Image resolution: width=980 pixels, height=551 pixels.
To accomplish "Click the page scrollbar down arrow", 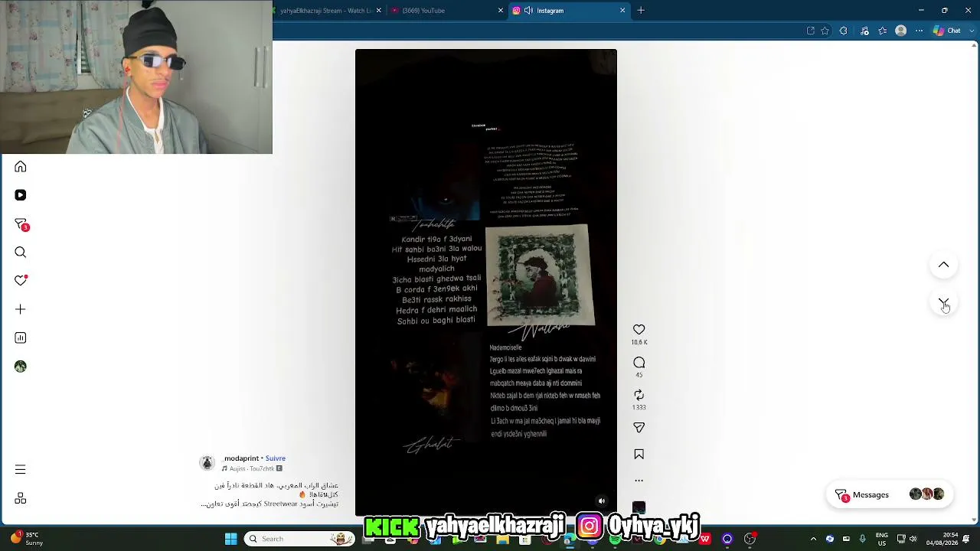I will click(x=974, y=520).
